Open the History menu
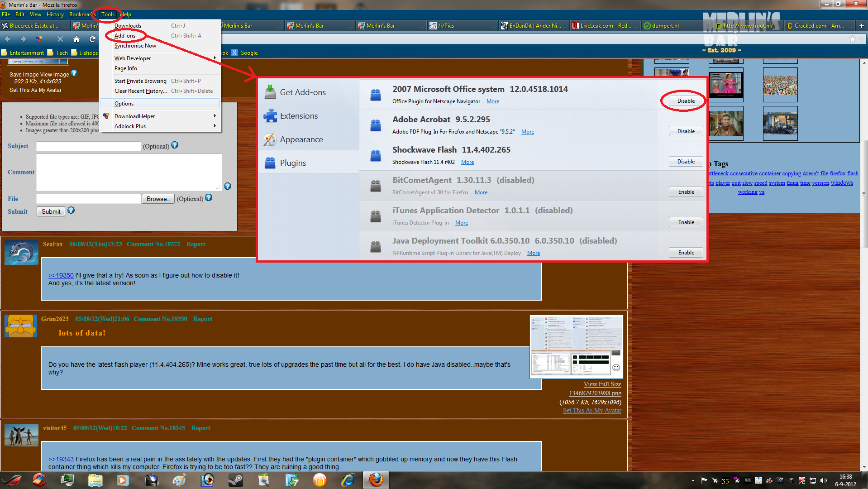 click(x=55, y=14)
